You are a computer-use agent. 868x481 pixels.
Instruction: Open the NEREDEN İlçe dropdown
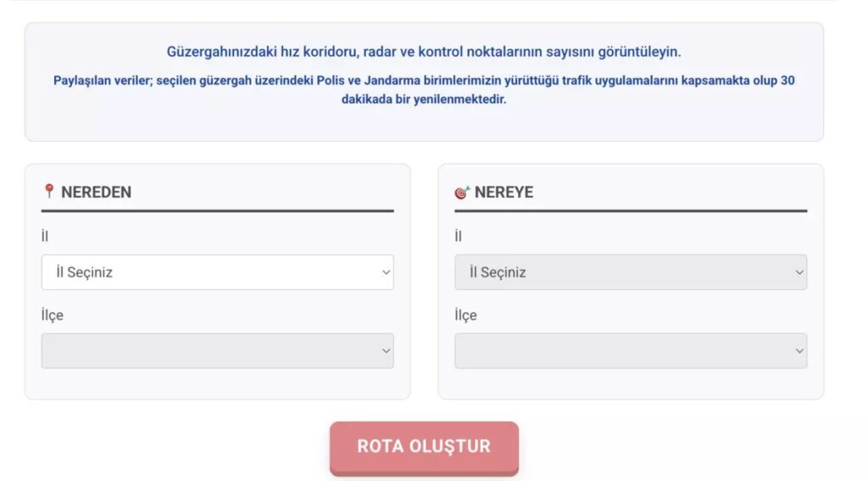click(217, 350)
